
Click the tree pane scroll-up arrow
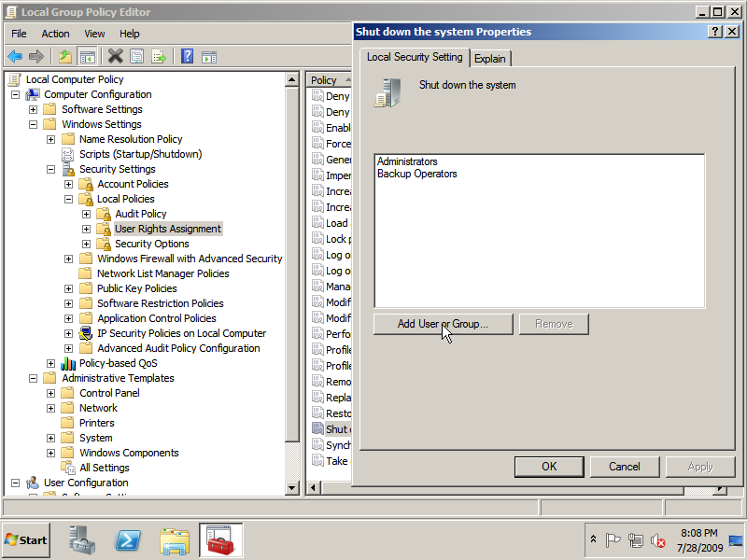tap(292, 79)
